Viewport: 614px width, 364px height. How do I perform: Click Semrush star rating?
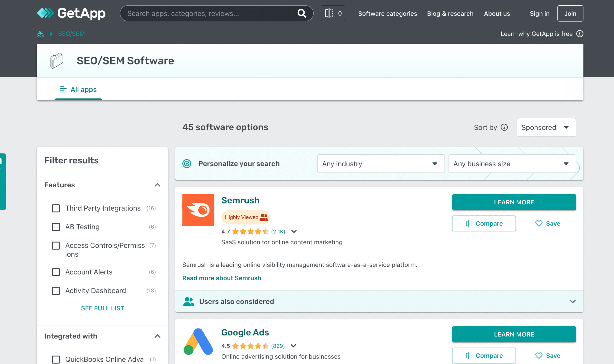point(250,231)
